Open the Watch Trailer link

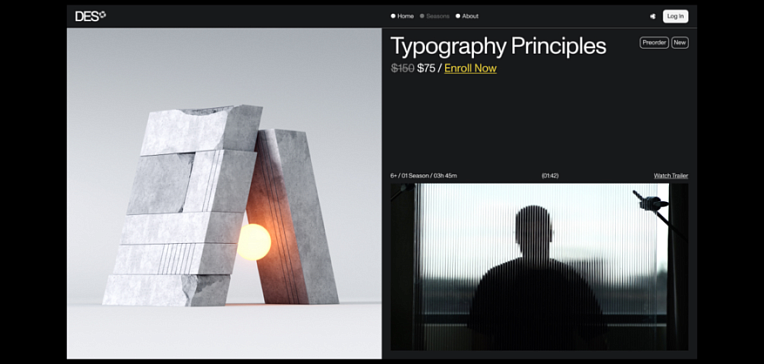coord(671,176)
